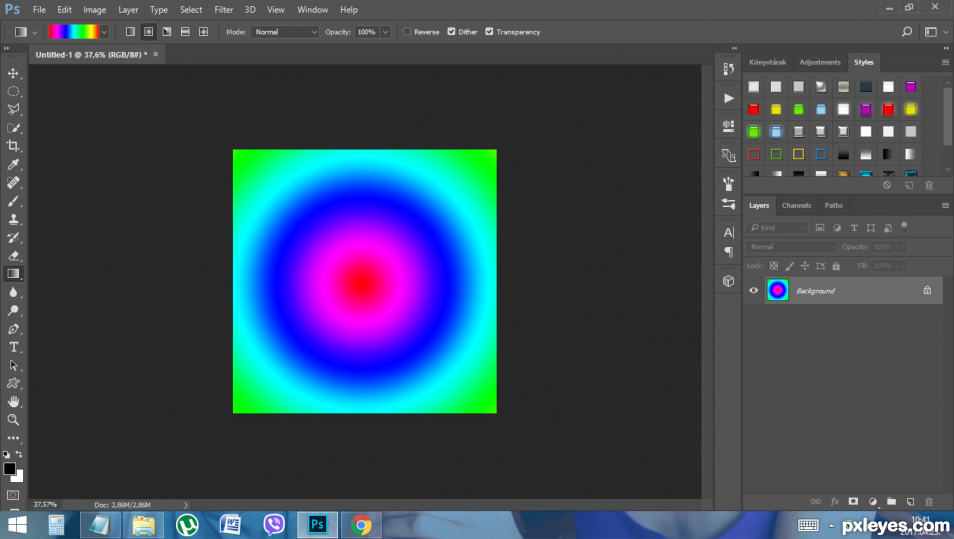Open the Filter menu
Viewport: 954px width, 539px height.
[x=223, y=10]
